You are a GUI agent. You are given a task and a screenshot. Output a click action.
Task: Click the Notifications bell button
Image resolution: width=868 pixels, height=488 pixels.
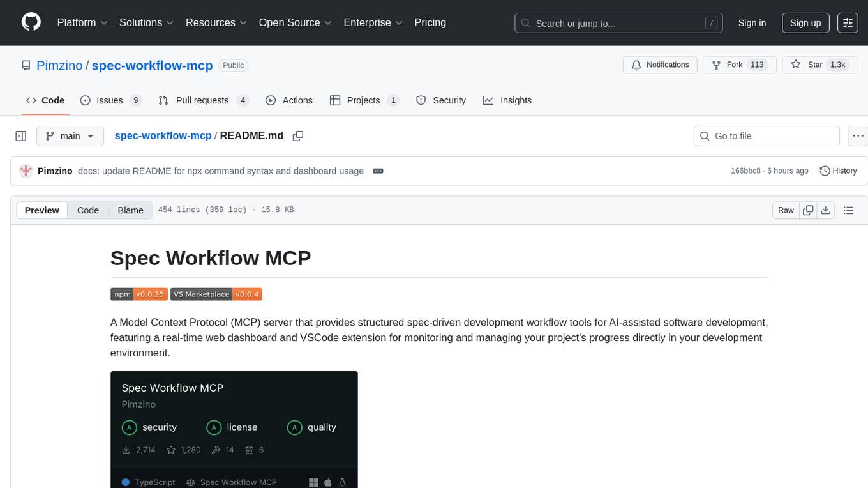pos(660,65)
